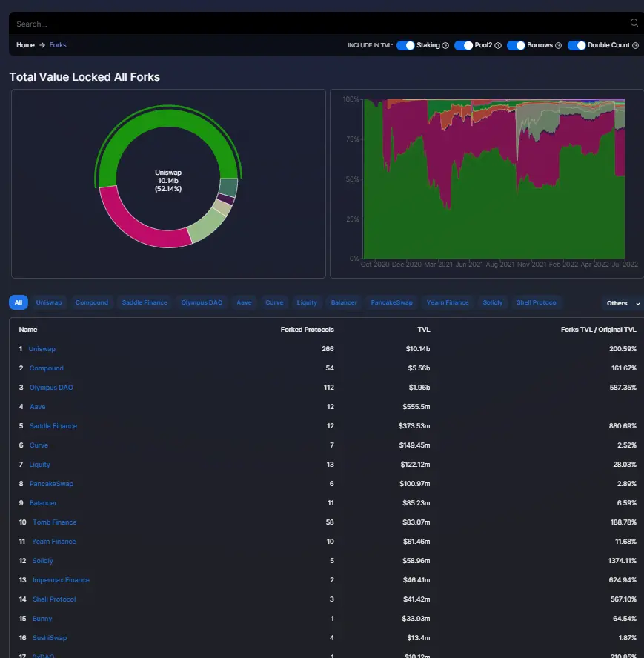Open the Pool2 help question icon
Viewport: 644px width, 658px height.
click(498, 45)
